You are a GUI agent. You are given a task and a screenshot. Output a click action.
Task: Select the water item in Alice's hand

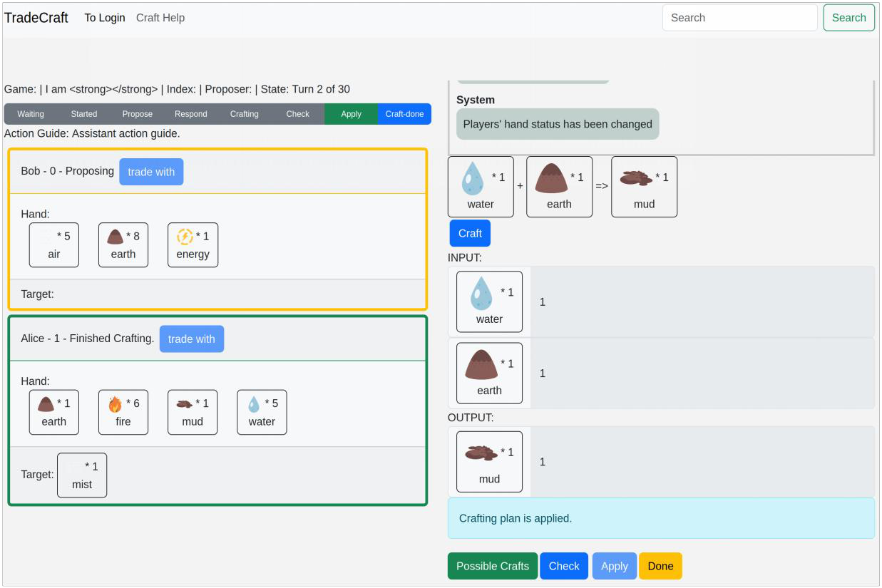pos(262,412)
